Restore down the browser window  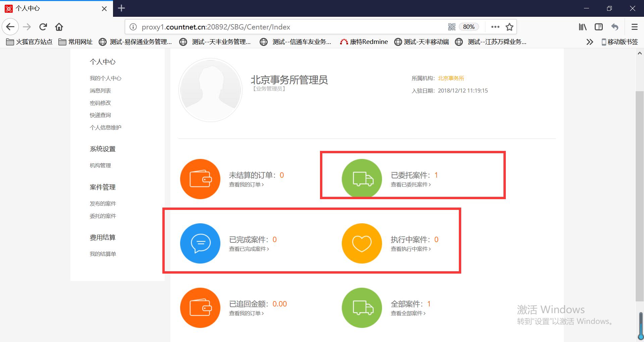[609, 8]
